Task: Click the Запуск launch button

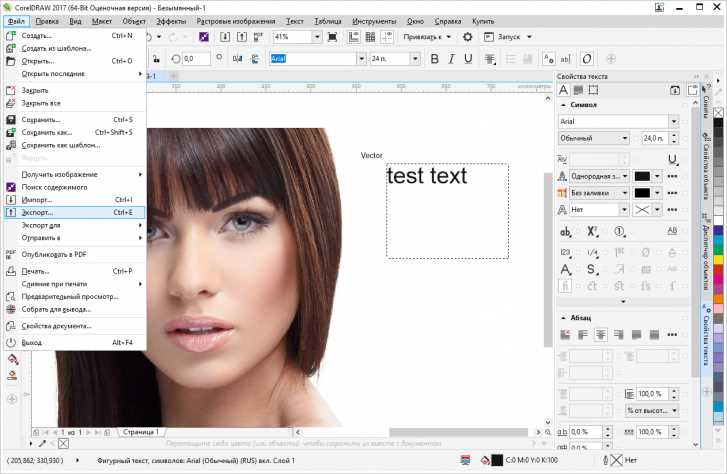Action: click(507, 37)
